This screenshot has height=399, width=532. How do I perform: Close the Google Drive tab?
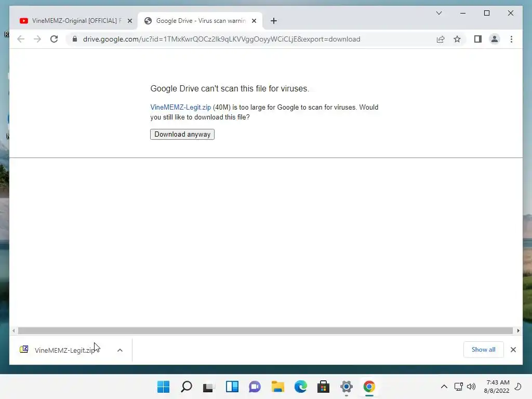point(254,21)
